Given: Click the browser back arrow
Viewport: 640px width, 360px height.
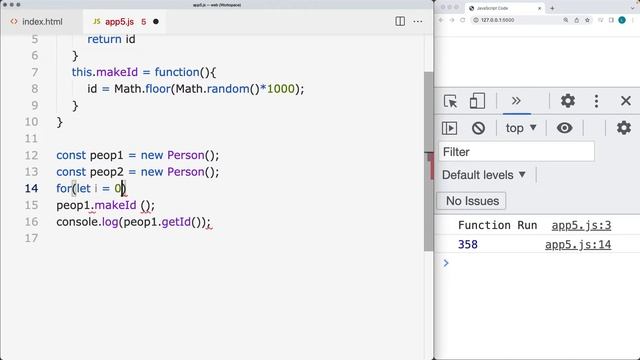Looking at the screenshot, I should click(x=441, y=20).
